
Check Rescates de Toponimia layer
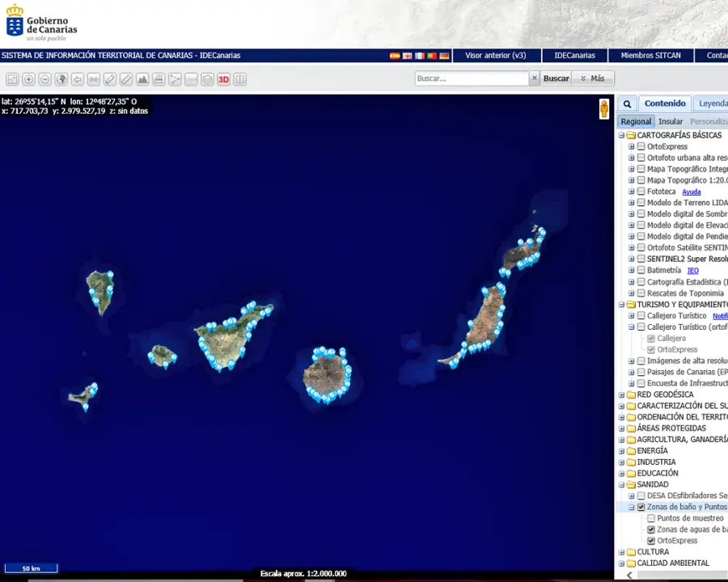[x=641, y=293]
